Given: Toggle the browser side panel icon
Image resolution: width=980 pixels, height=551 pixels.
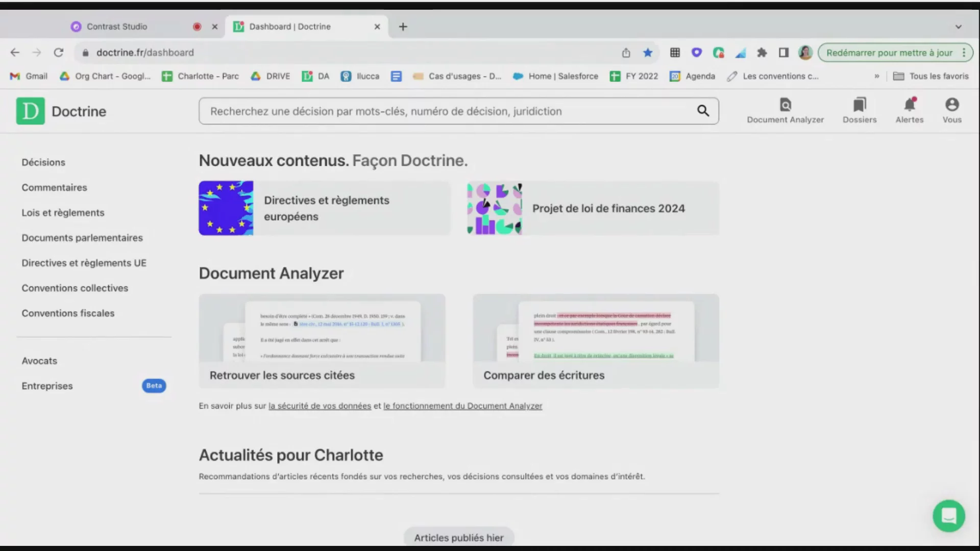Looking at the screenshot, I should tap(783, 53).
